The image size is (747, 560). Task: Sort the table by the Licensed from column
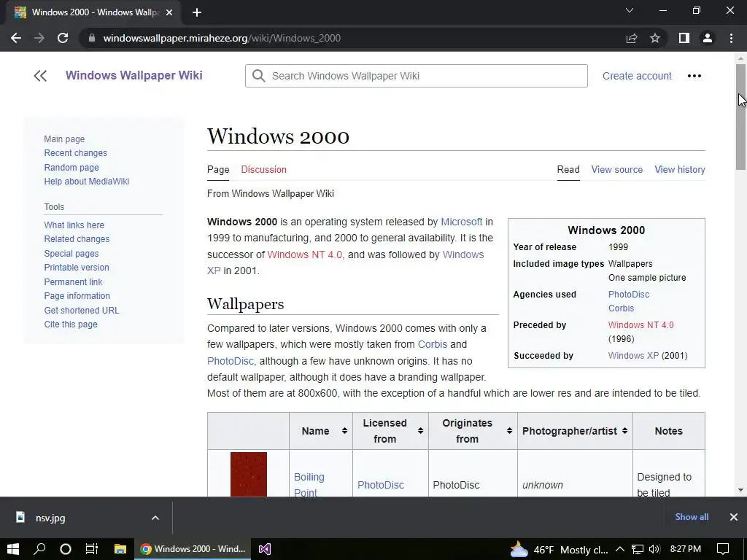coord(390,431)
